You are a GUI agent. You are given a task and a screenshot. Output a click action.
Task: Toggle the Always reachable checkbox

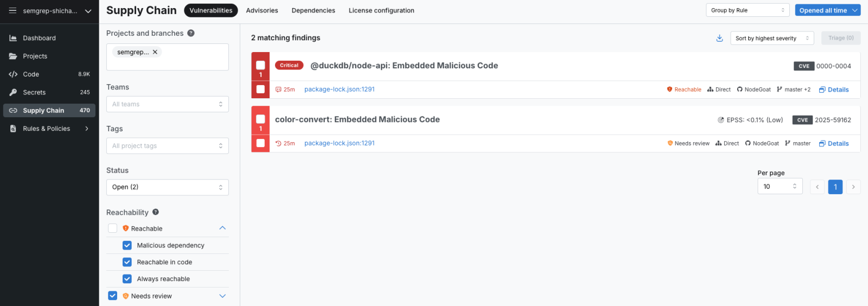pos(127,279)
